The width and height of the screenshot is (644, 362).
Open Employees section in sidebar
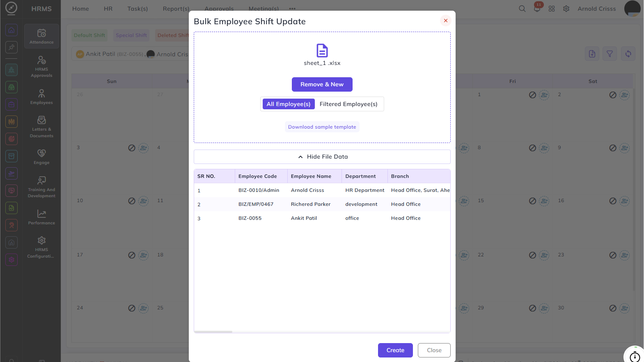pos(41,97)
